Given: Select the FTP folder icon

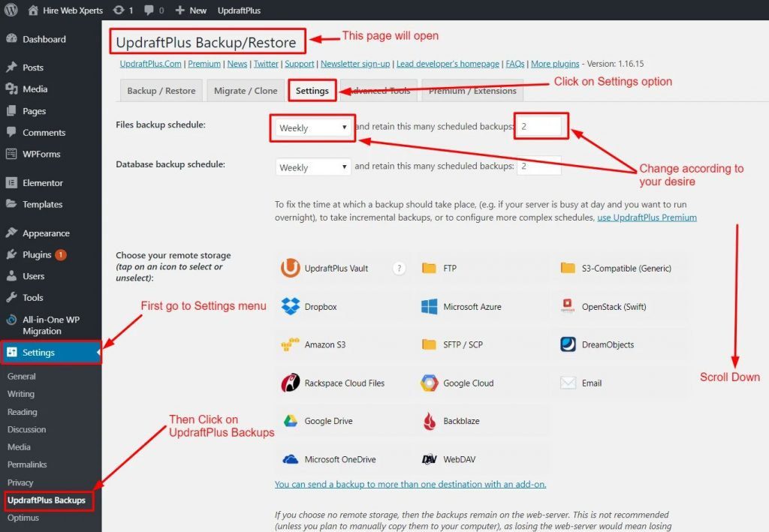Looking at the screenshot, I should point(429,268).
